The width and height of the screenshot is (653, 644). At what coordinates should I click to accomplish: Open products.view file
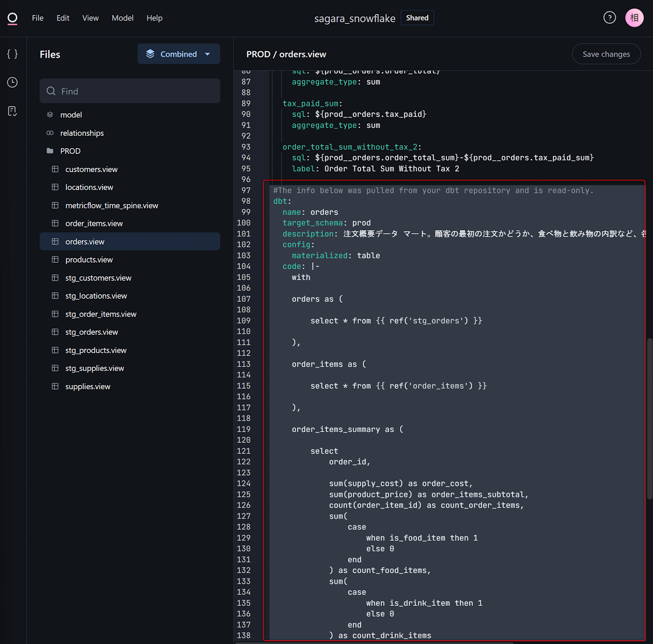[x=130, y=259]
